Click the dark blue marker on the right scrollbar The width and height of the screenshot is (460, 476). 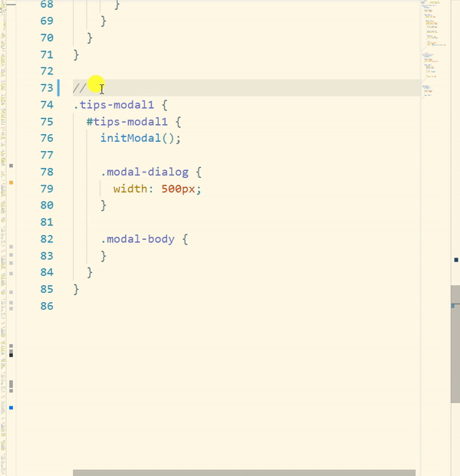pyautogui.click(x=456, y=260)
